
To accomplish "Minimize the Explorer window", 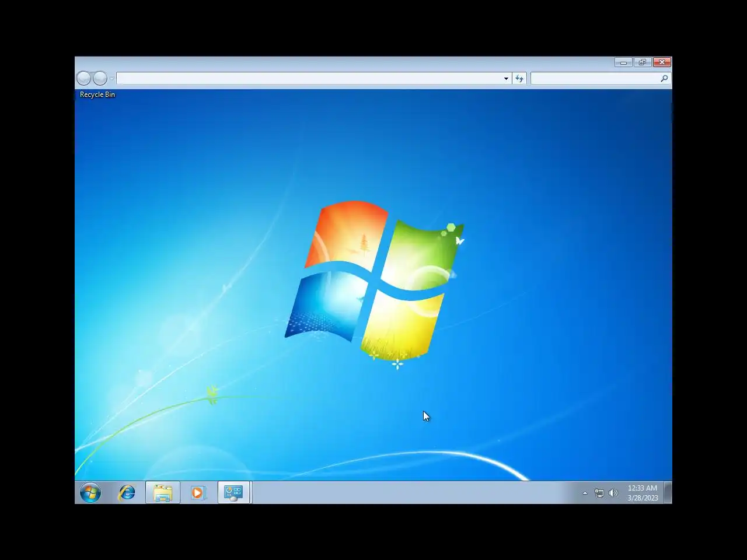I will click(623, 62).
